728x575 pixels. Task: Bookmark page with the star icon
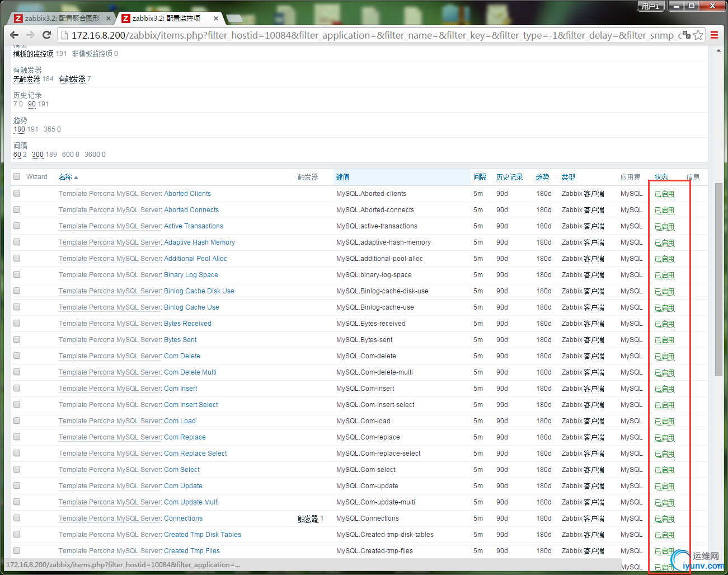[698, 35]
